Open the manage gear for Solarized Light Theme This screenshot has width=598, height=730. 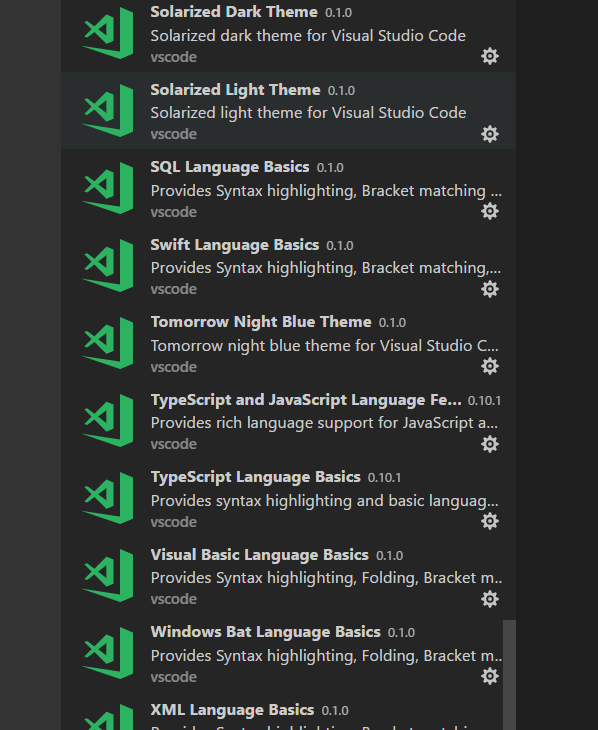(x=489, y=134)
